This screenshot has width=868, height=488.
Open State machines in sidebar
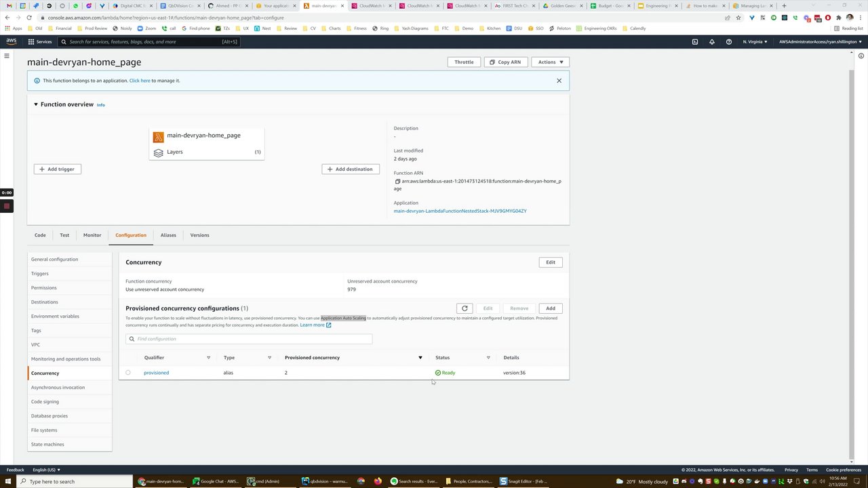[x=47, y=445]
